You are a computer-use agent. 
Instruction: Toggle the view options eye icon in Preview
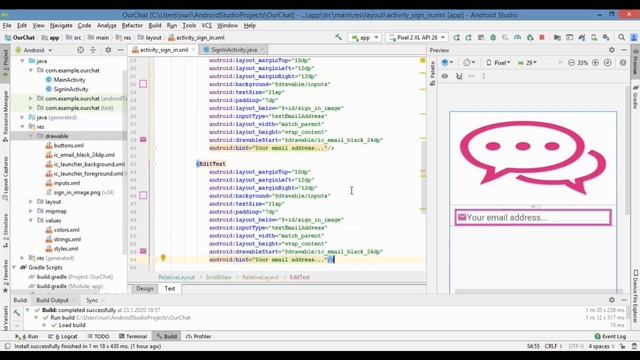tap(445, 76)
